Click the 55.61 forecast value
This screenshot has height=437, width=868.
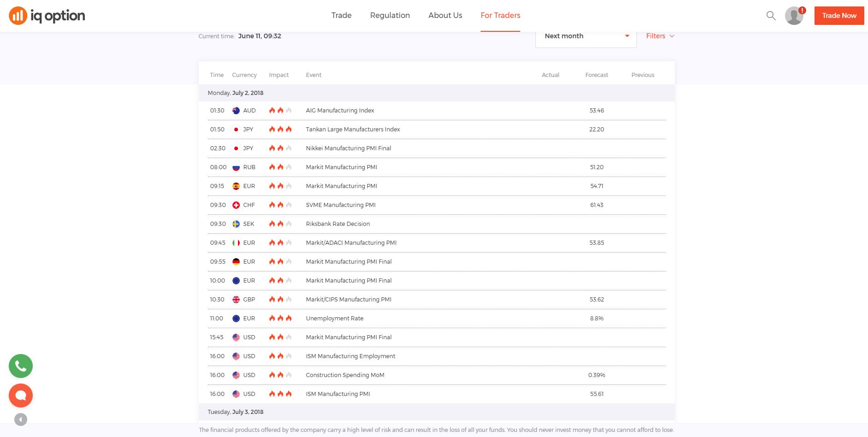[597, 394]
